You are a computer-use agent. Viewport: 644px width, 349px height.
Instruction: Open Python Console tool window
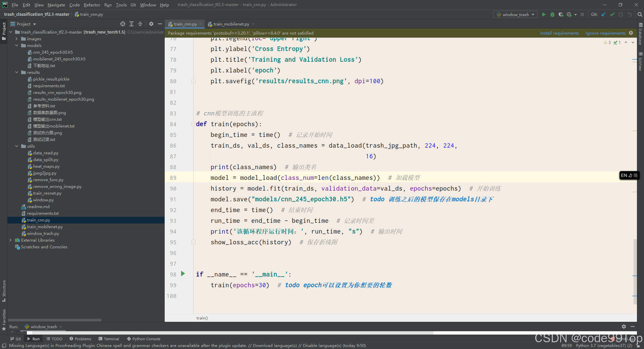pyautogui.click(x=144, y=339)
